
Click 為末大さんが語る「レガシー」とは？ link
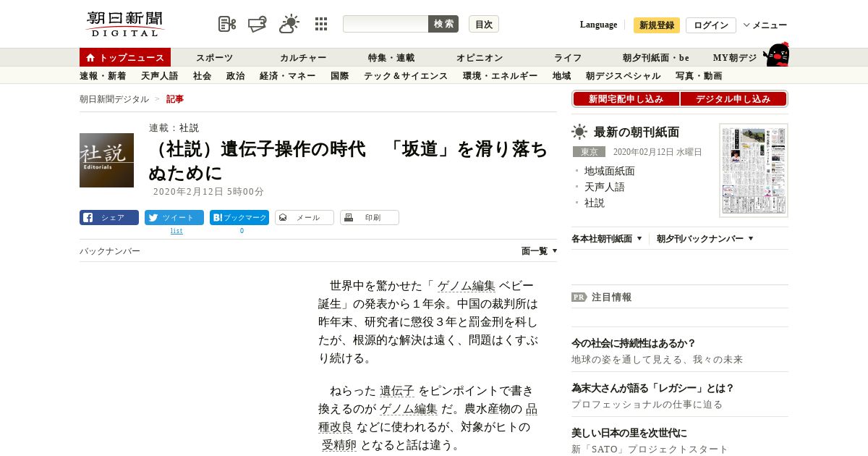[653, 388]
